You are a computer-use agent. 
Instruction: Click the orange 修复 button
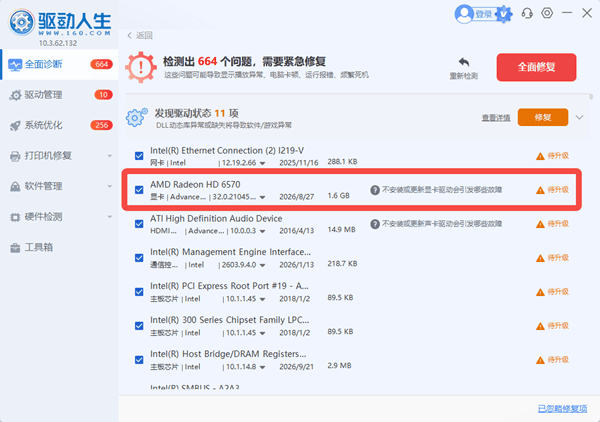(x=543, y=117)
